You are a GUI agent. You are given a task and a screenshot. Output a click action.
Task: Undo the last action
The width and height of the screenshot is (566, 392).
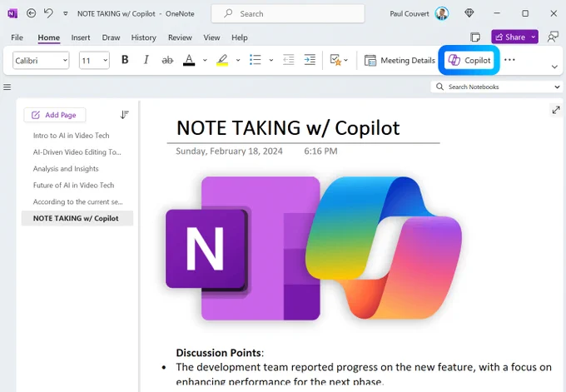coord(48,13)
